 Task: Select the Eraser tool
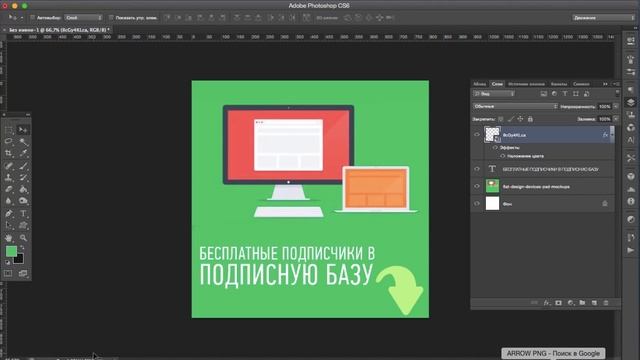pos(9,189)
